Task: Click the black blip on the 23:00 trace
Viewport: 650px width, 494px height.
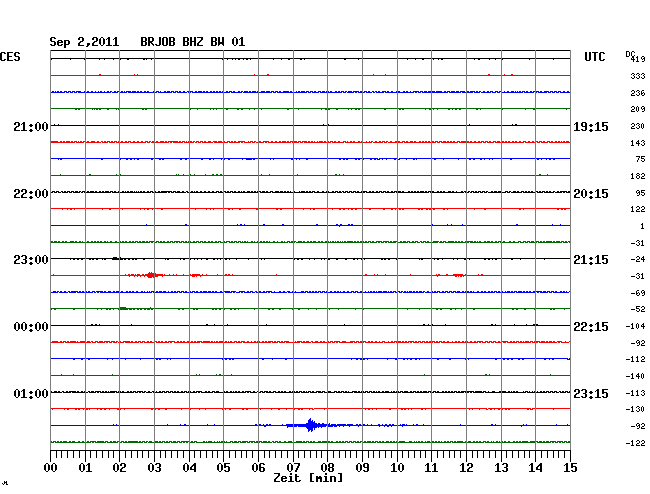Action: (x=116, y=258)
